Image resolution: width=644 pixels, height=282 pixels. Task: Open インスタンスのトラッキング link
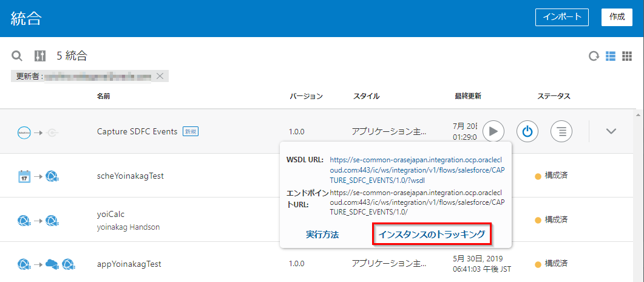[x=432, y=234]
